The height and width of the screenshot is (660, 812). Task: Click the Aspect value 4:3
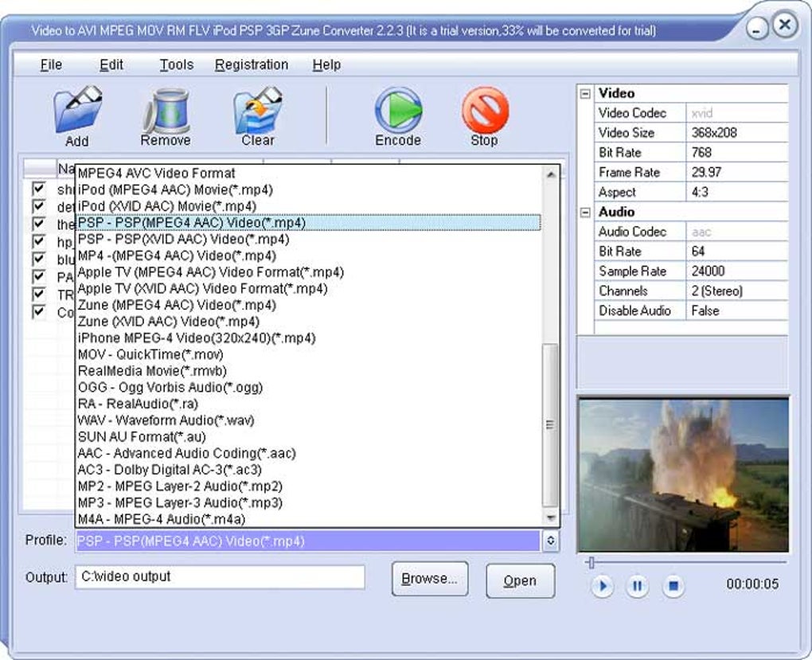[x=700, y=192]
